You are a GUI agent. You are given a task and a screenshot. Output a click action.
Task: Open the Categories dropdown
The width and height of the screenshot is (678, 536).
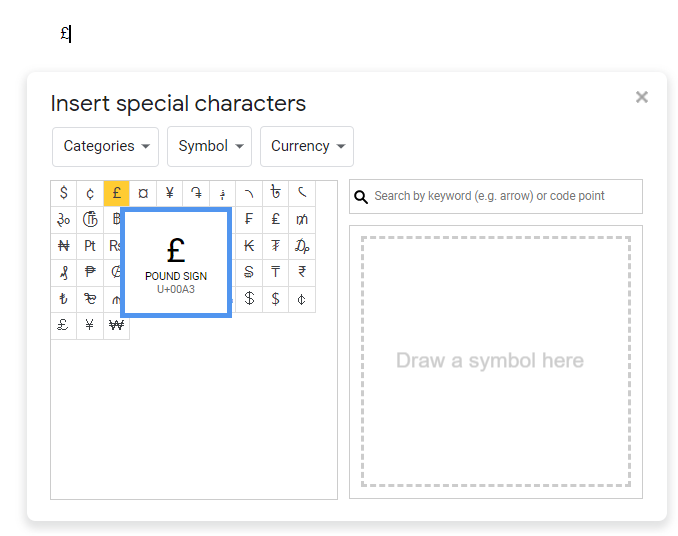tap(106, 146)
